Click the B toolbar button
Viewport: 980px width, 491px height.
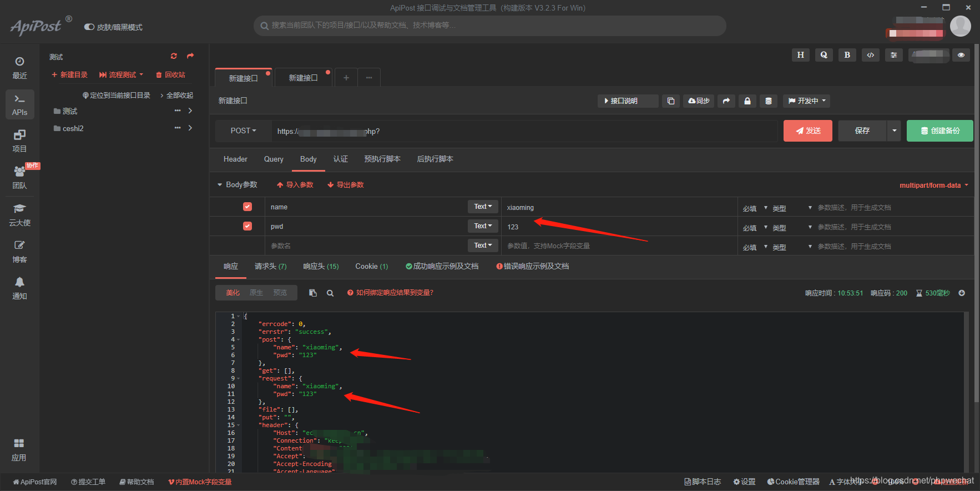pos(847,55)
